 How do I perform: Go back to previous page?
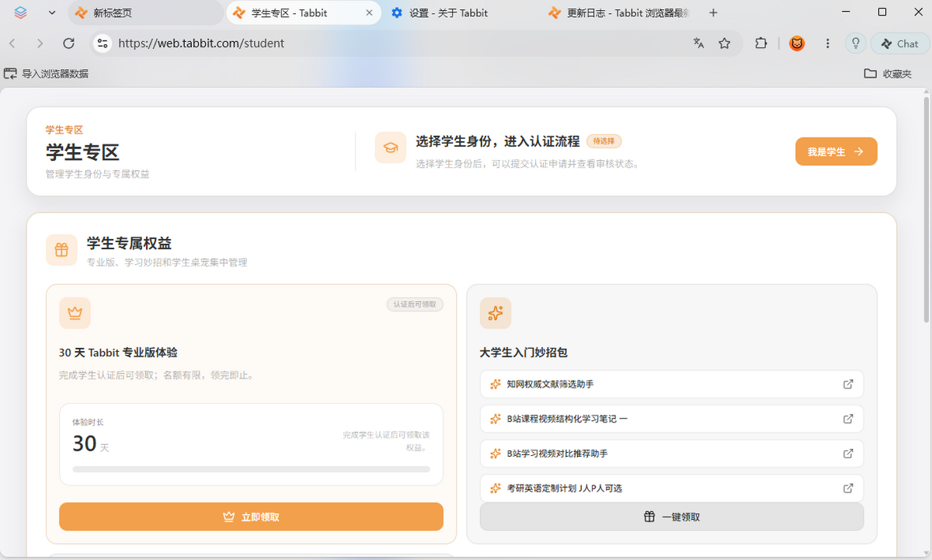click(13, 43)
